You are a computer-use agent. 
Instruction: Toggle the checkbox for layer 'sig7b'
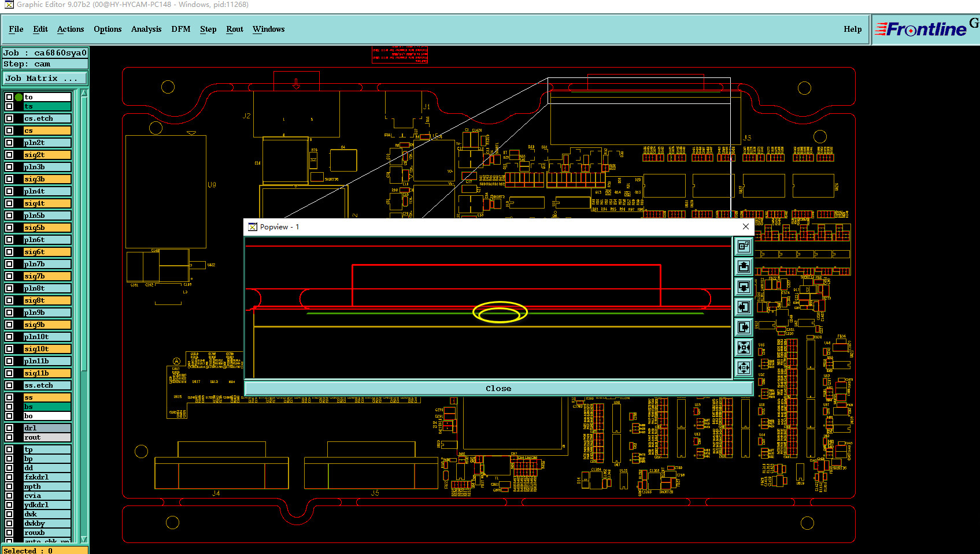[x=9, y=276]
